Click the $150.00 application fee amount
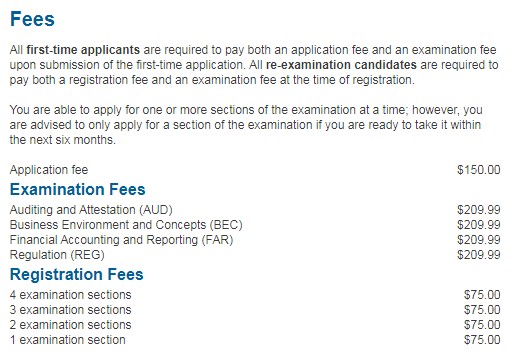 tap(479, 170)
